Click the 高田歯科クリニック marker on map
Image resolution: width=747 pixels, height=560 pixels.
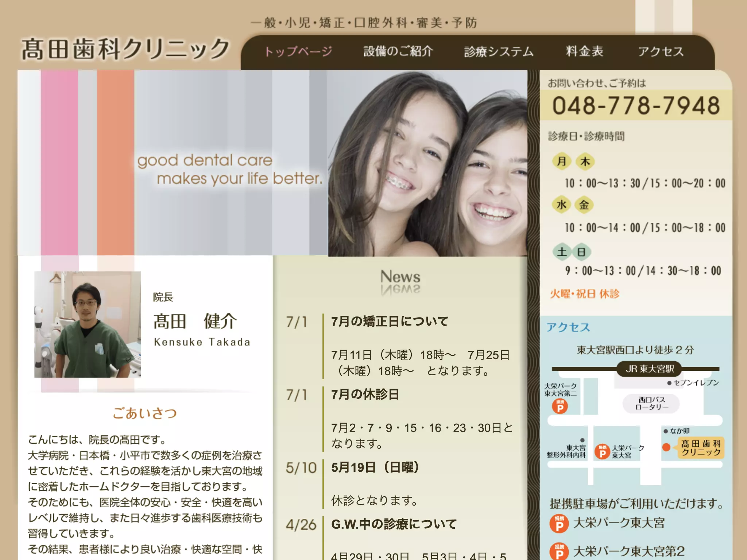pos(701,448)
